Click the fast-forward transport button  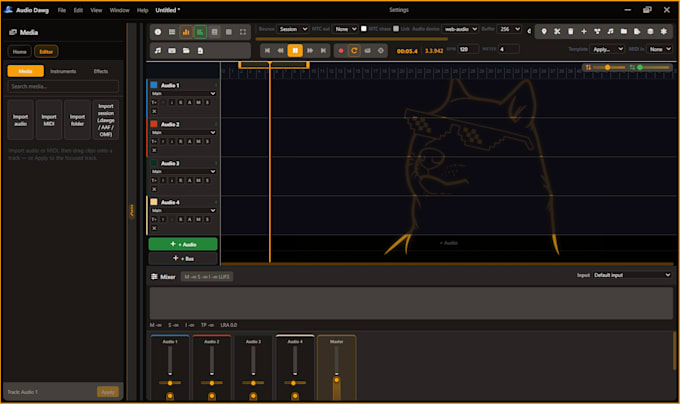tap(310, 51)
